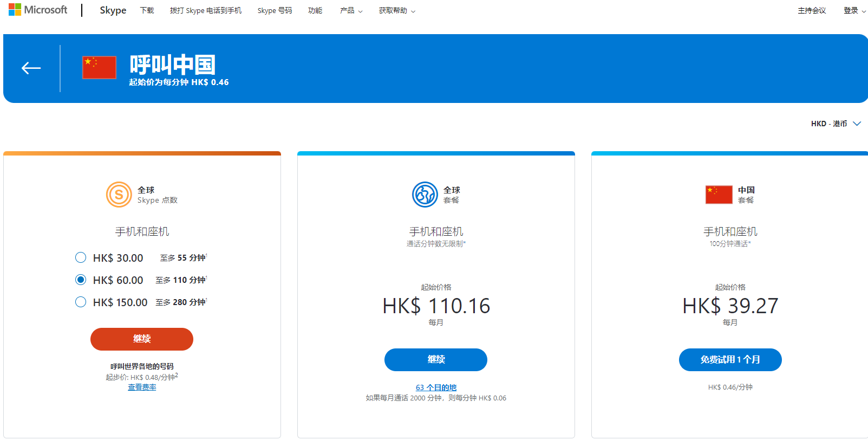Click the HK$ 110.16 price
Image resolution: width=868 pixels, height=440 pixels.
click(436, 306)
